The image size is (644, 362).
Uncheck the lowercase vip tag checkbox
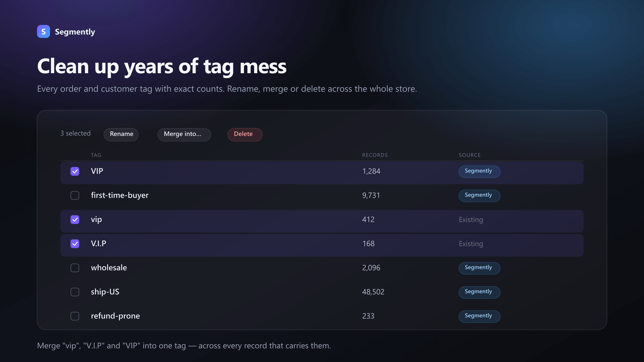click(75, 220)
